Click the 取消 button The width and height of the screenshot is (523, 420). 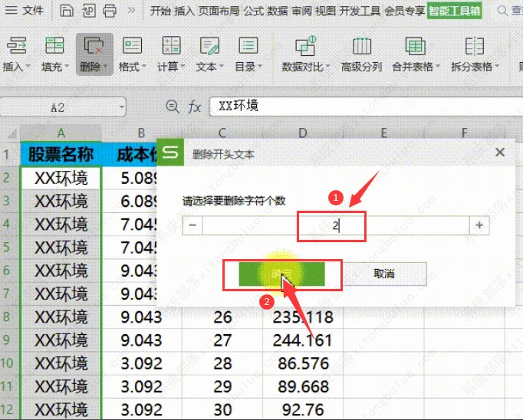(384, 274)
